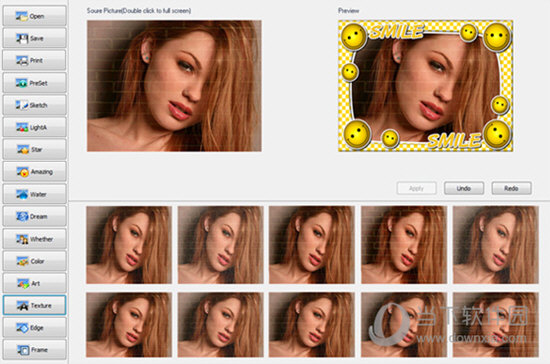The width and height of the screenshot is (550, 364).
Task: Select second texture thumbnail in top row
Action: pyautogui.click(x=221, y=245)
